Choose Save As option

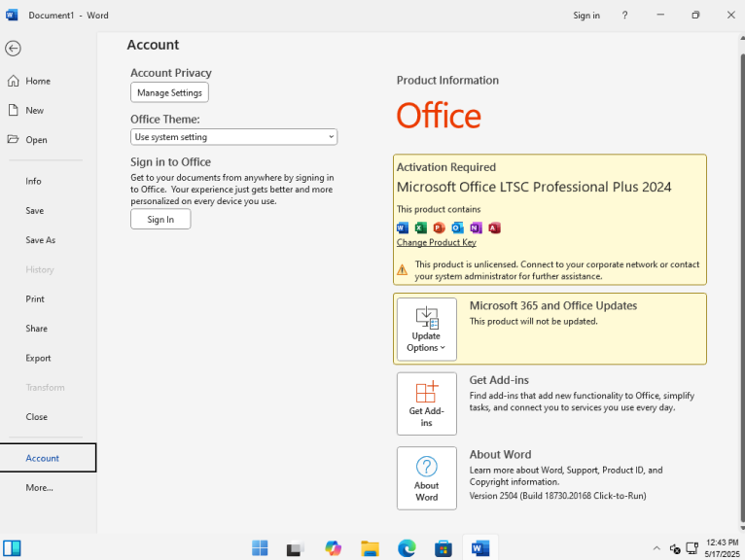click(x=41, y=240)
